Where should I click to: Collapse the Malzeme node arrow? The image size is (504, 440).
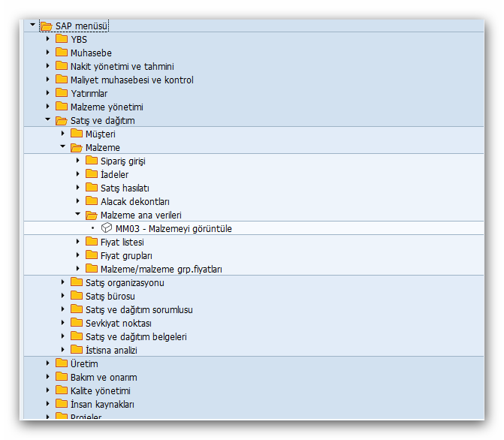pos(62,146)
